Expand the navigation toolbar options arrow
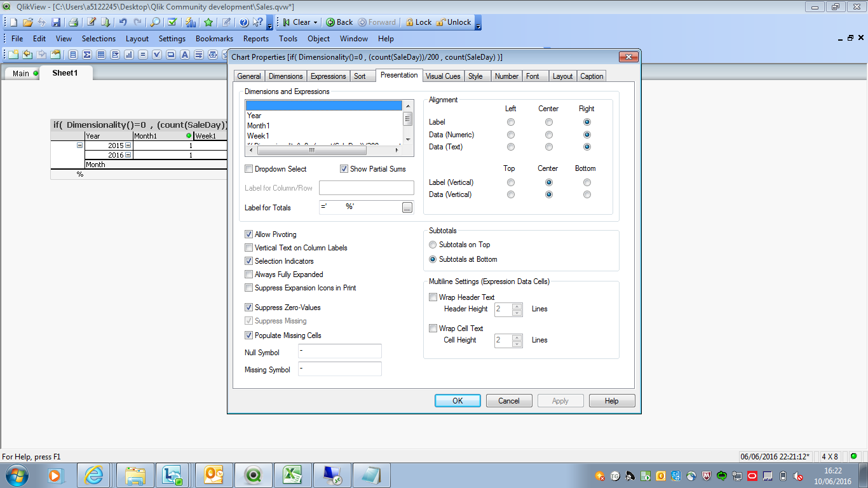868x488 pixels. tap(478, 24)
